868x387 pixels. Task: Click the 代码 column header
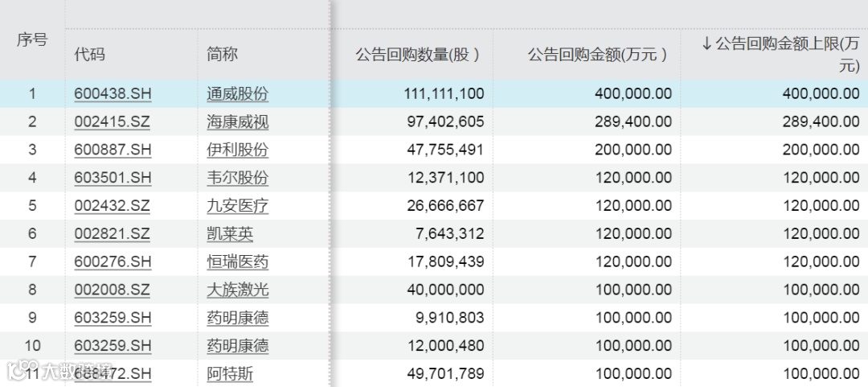90,55
